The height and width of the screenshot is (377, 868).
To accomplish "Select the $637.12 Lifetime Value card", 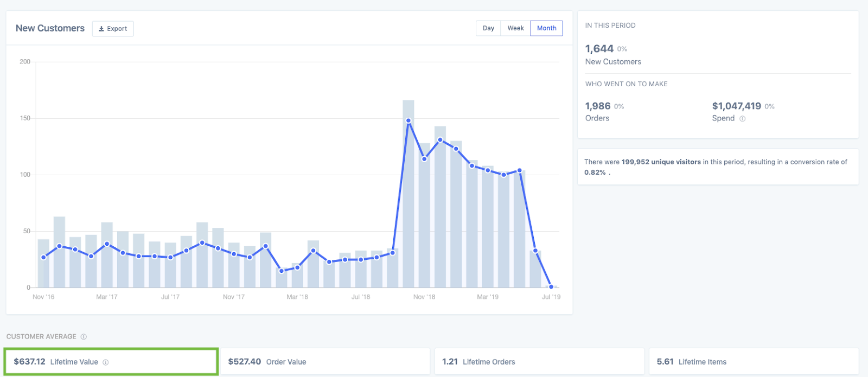I will click(x=111, y=362).
